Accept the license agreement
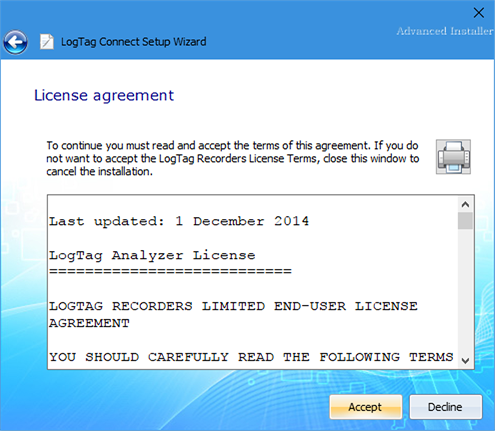 [366, 407]
